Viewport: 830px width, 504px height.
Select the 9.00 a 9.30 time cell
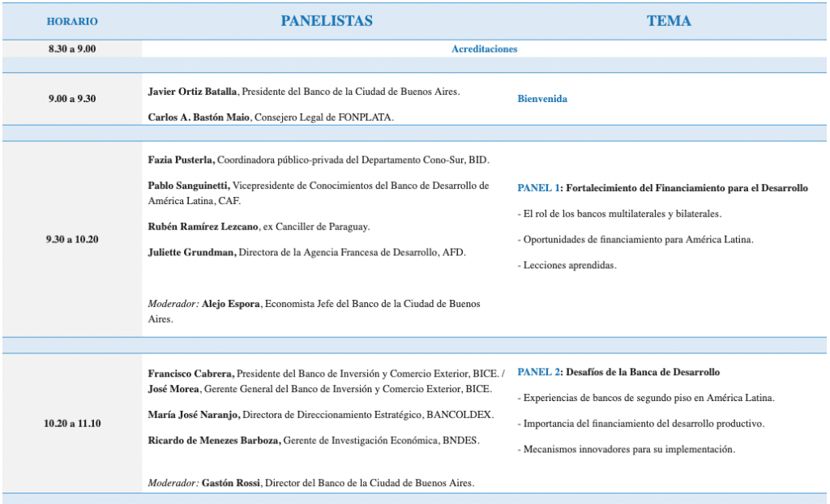(72, 99)
